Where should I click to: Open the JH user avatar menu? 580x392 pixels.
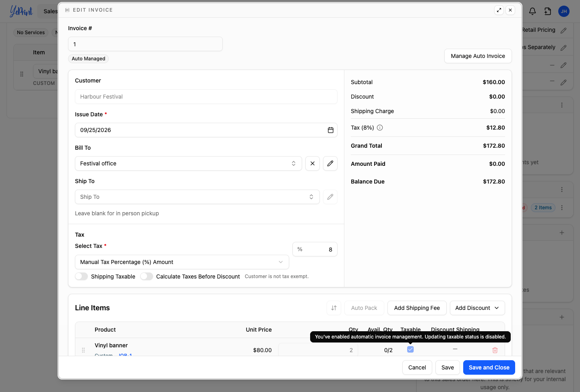(x=564, y=11)
